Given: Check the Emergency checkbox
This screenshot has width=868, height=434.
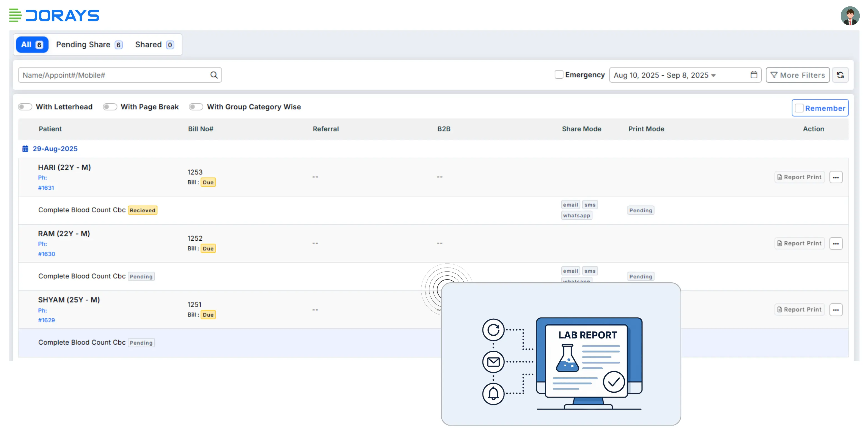Looking at the screenshot, I should (x=559, y=74).
